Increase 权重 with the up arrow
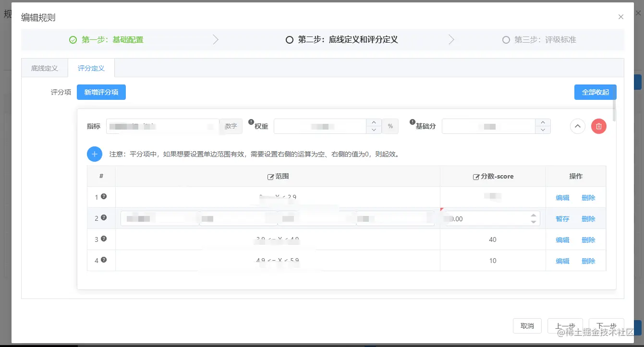The height and width of the screenshot is (347, 644). click(x=374, y=122)
